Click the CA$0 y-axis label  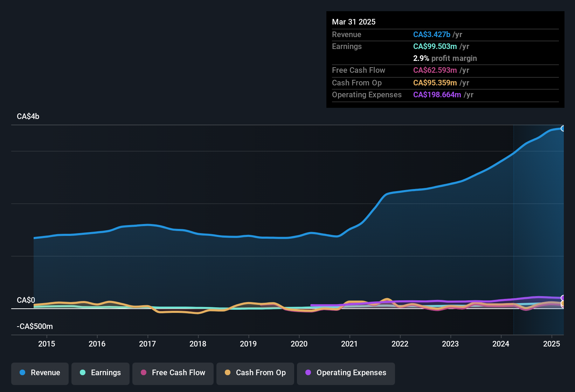(26, 300)
